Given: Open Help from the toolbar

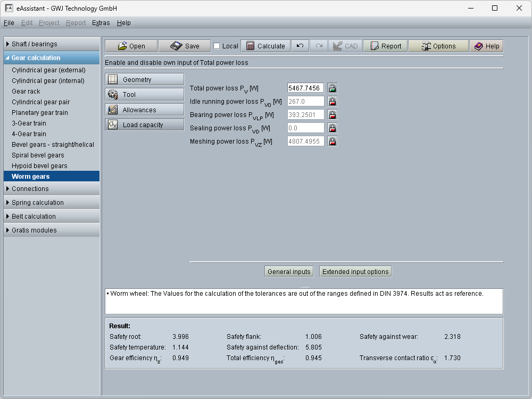Looking at the screenshot, I should click(486, 46).
